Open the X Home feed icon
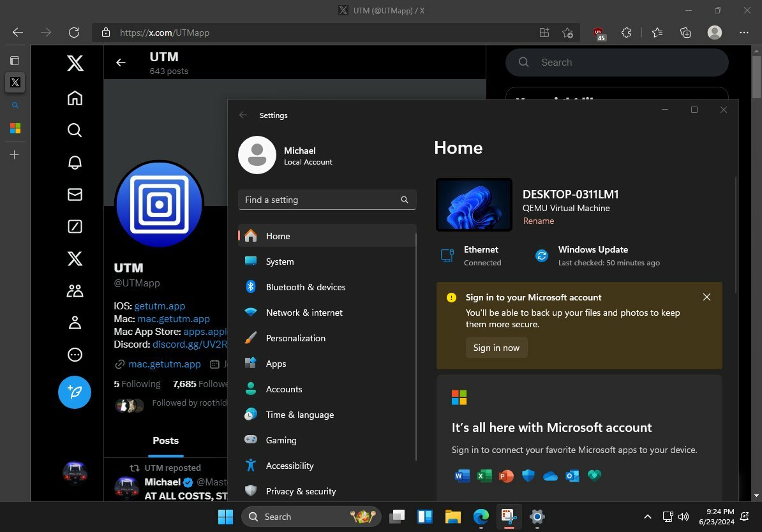Image resolution: width=762 pixels, height=532 pixels. 75,98
